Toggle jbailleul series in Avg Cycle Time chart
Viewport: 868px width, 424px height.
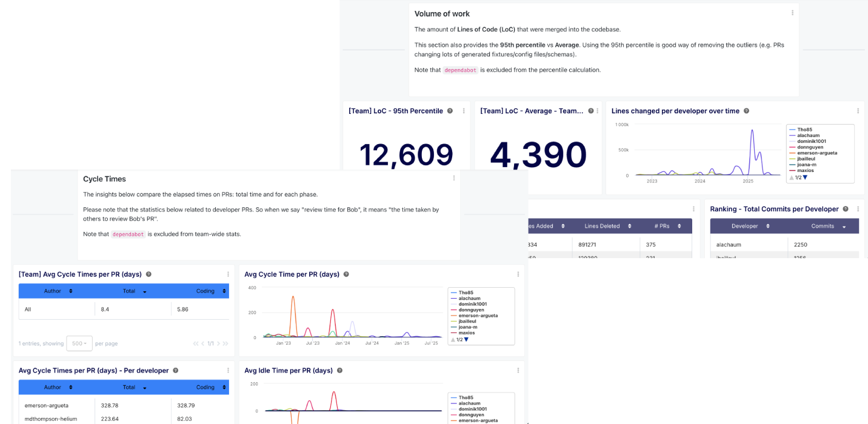(x=464, y=321)
